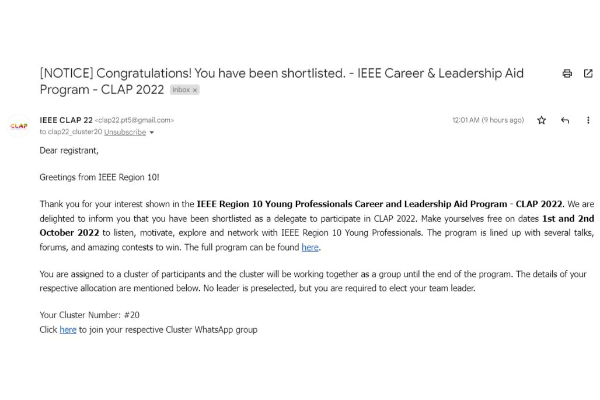Screen dimensions: 600x400
Task: Click the 12:01 AM timestamp
Action: pyautogui.click(x=488, y=120)
